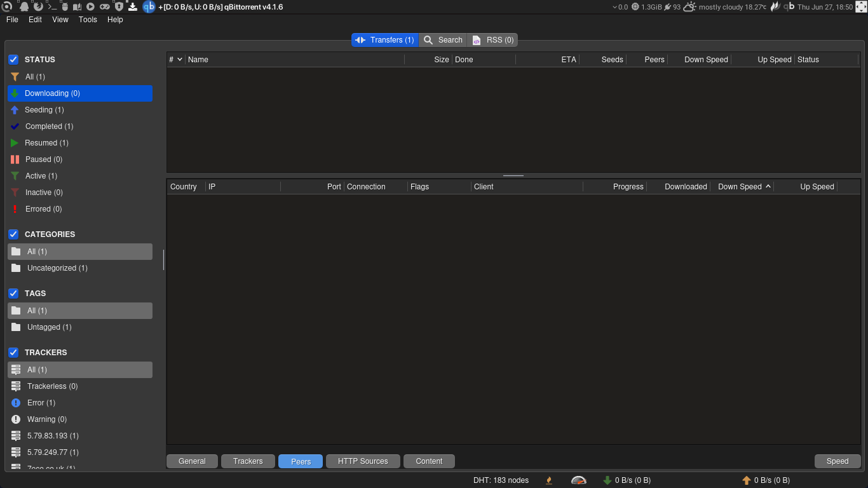Click the ETA column header
The image size is (868, 488).
[547, 60]
